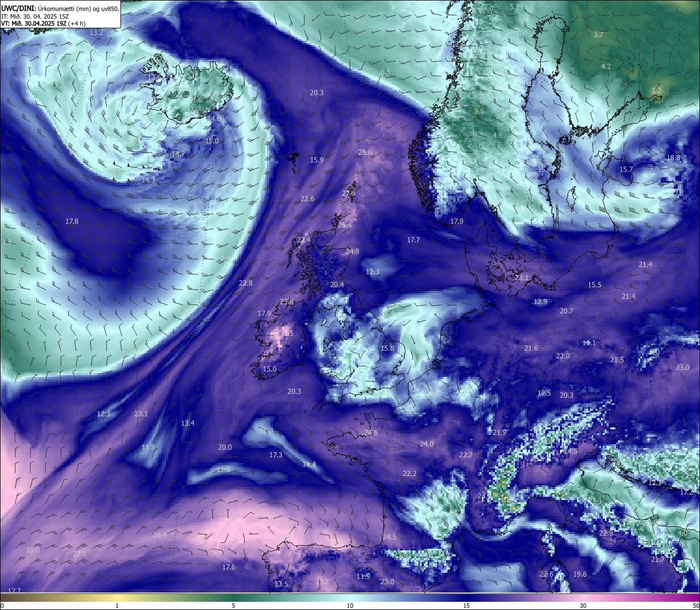Click the 13.4 value in Atlantic

tap(188, 423)
